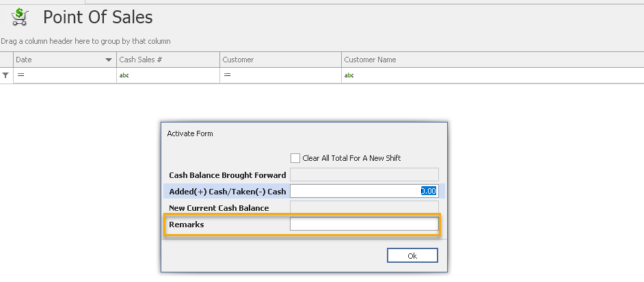The width and height of the screenshot is (644, 282).
Task: Tick Clear All Total For A New Shift
Action: pos(295,158)
